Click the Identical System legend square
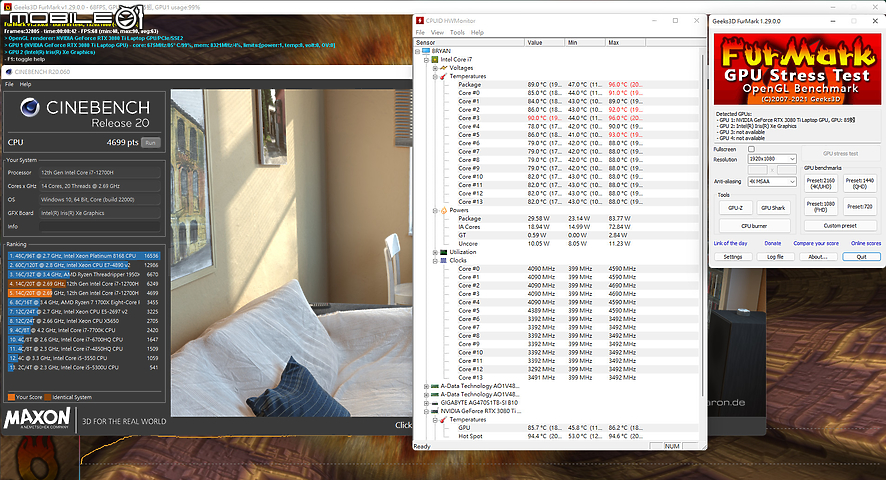 pyautogui.click(x=47, y=397)
